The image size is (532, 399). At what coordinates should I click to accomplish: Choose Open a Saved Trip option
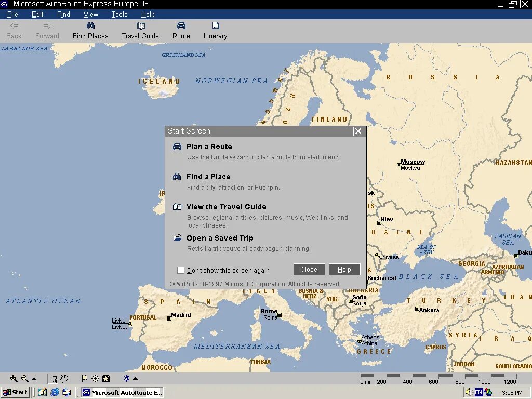coord(220,238)
